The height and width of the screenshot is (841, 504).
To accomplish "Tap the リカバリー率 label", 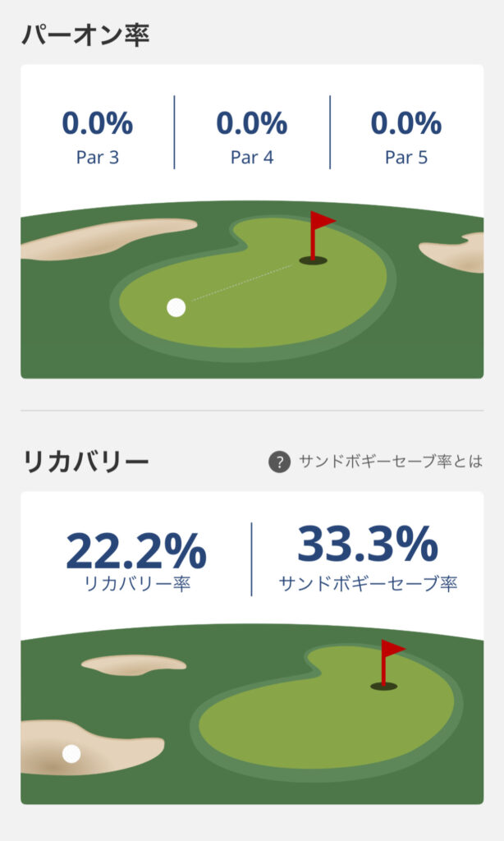I will tap(136, 586).
